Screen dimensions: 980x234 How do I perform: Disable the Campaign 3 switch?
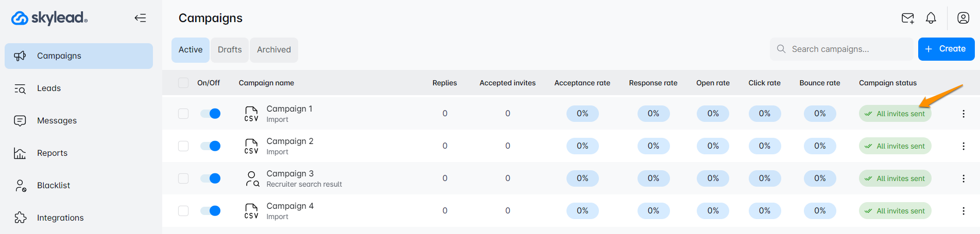point(211,178)
